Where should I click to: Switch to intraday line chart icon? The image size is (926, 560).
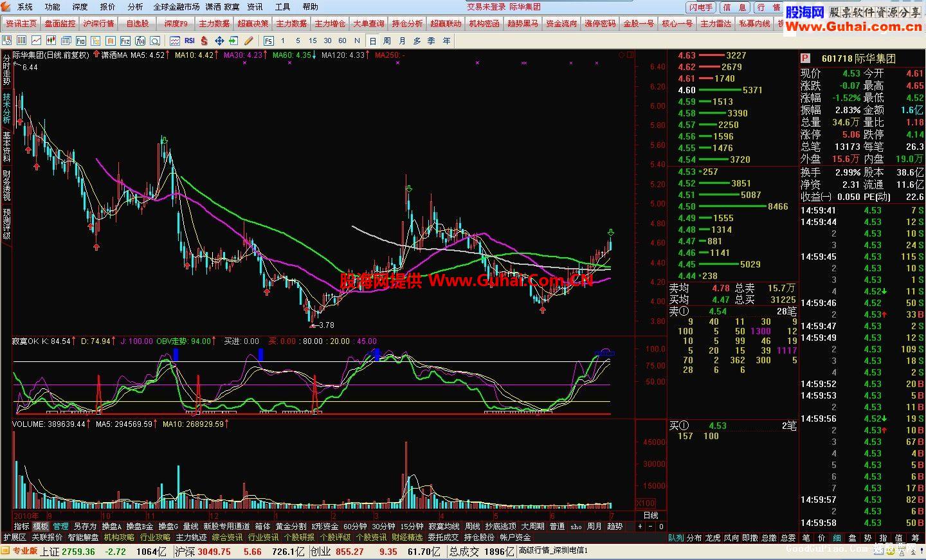coord(36,41)
